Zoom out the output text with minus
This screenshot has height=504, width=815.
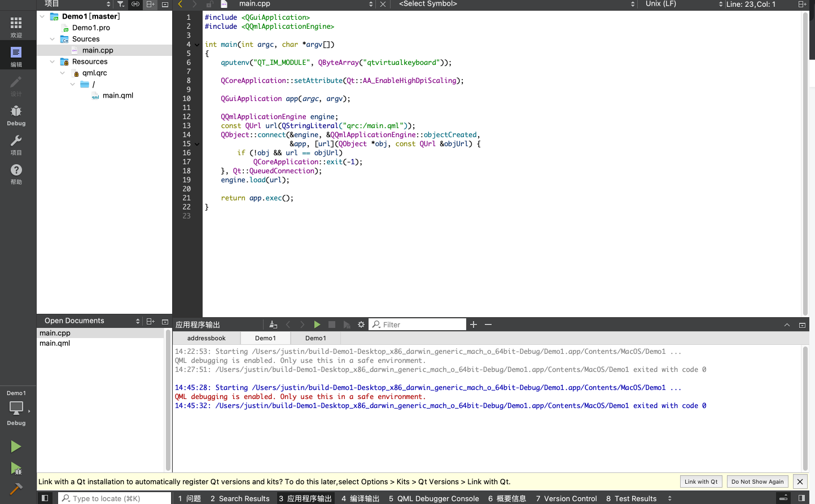coord(488,325)
